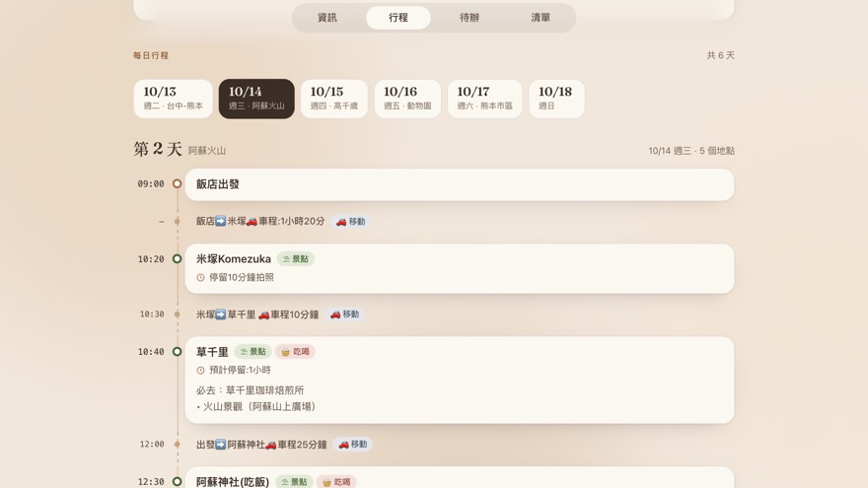Click 移動 tag on 出發➡️阿蘇神社 row
This screenshot has width=868, height=488.
353,445
